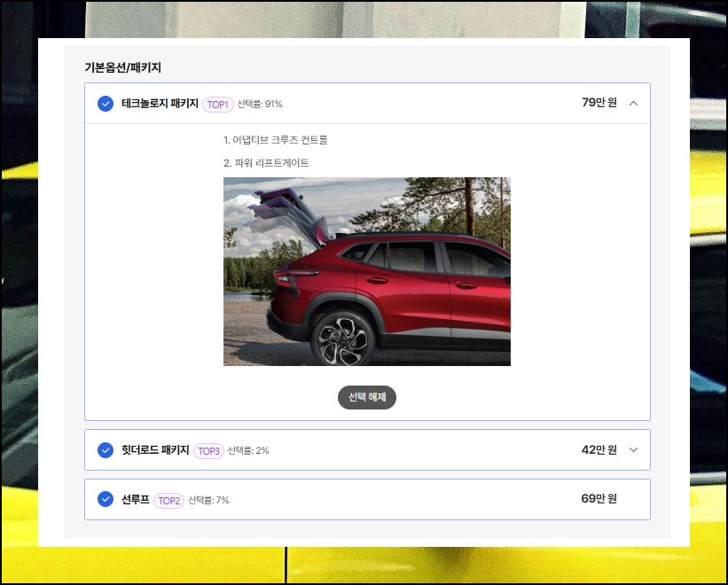Click the TOP2 badge
Viewport: 728px width, 585px height.
tap(169, 501)
